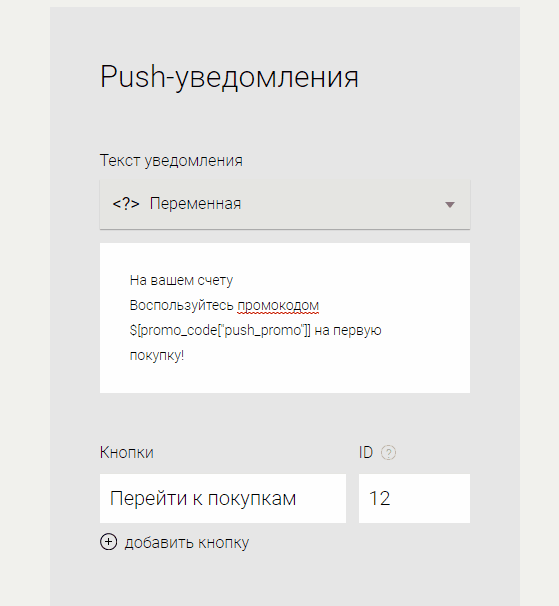Click the добавить кнопку link

(187, 543)
